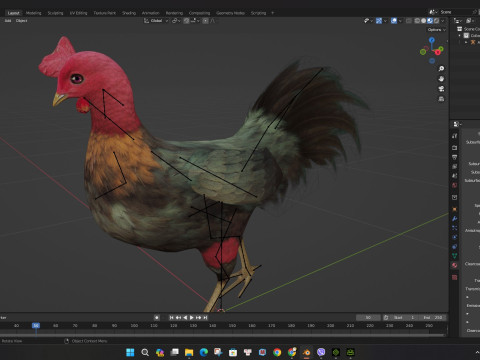Open the scene browse icon next to Scene

click(433, 12)
